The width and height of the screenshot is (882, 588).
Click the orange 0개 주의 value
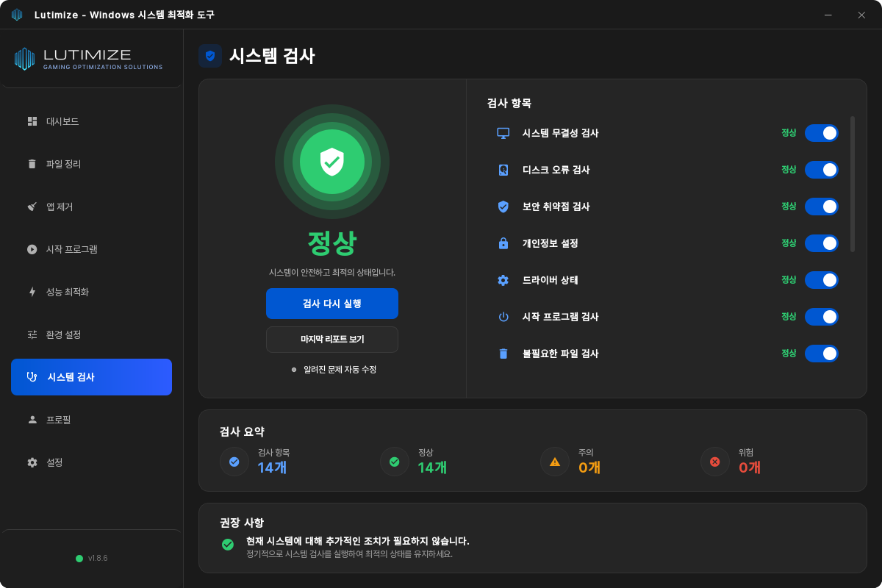click(589, 467)
